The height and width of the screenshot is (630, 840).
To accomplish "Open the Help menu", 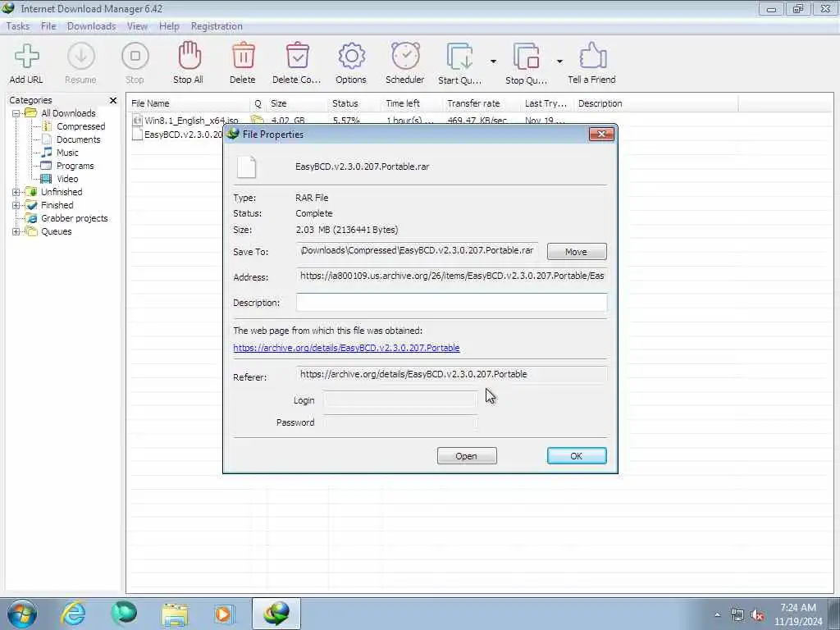I will (x=169, y=26).
